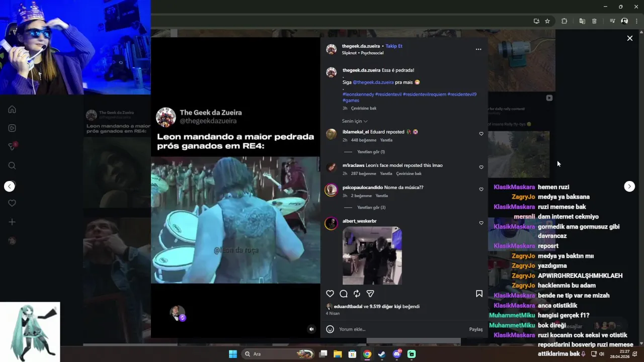
Task: Click 'Yanıtla' on iblamekal_el's comment
Action: (386, 140)
